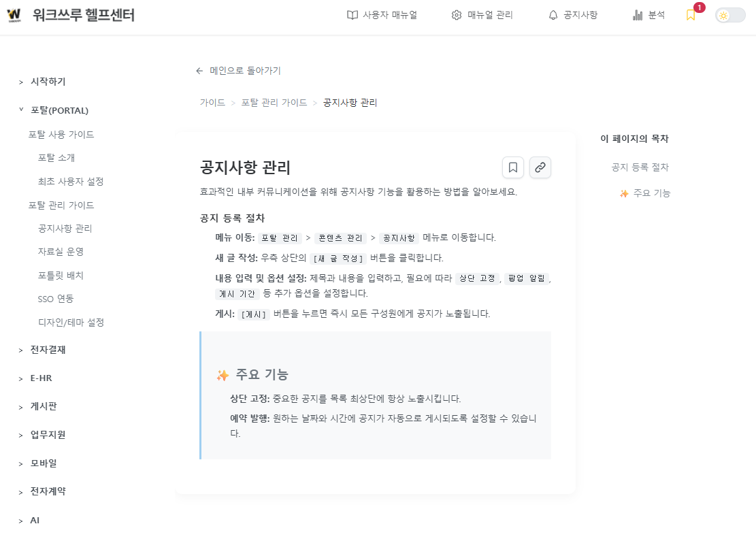Screen dimensions: 756x541
Task: Expand the 전자결재 section
Action: click(x=46, y=349)
